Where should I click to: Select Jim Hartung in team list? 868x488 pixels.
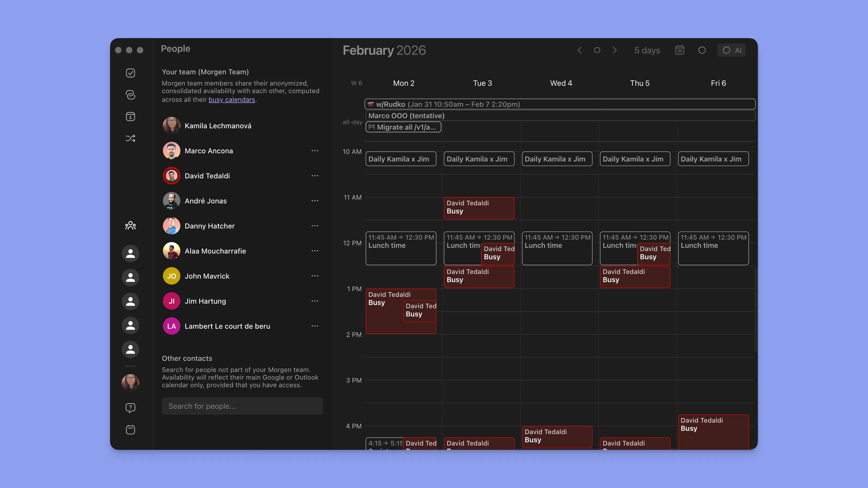(242, 301)
